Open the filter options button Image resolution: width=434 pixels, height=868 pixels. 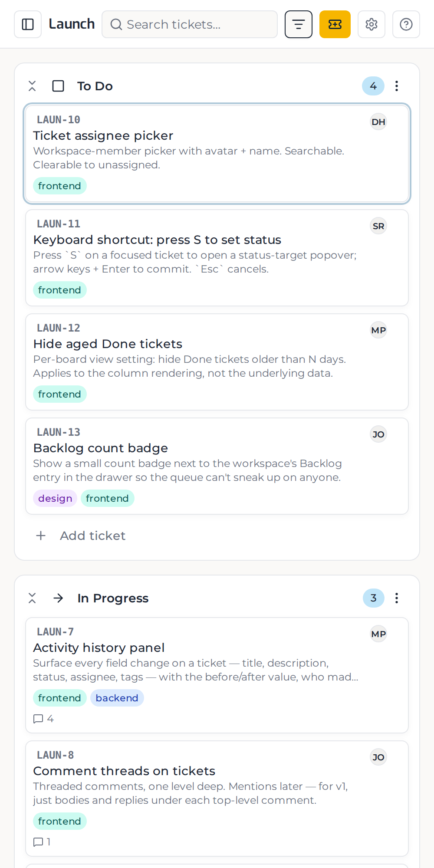coord(299,24)
